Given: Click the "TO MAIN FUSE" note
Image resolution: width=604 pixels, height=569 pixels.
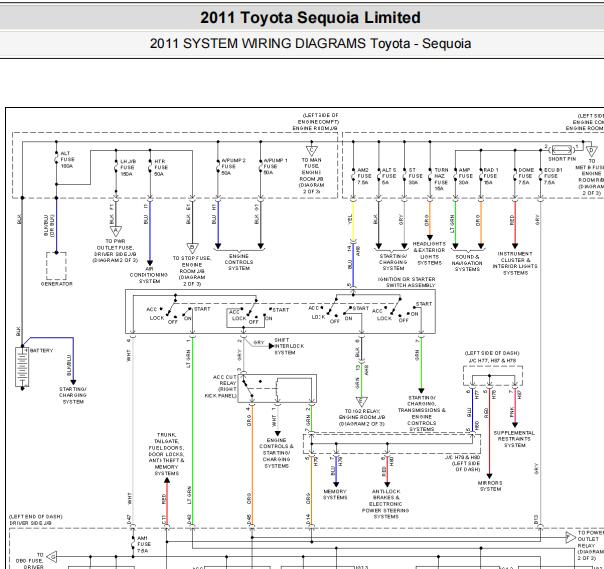Looking at the screenshot, I should coord(311,176).
